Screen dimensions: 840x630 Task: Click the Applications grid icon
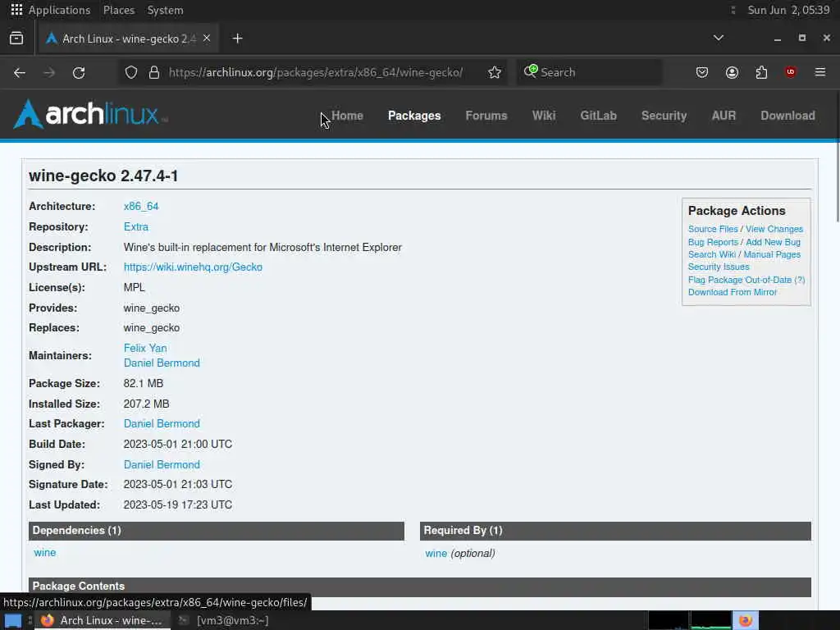pyautogui.click(x=16, y=10)
